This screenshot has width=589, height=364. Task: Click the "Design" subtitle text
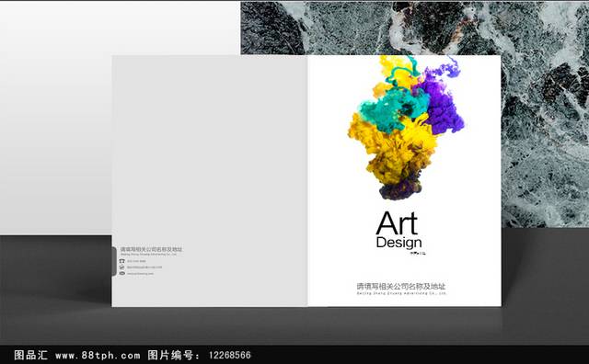398,243
